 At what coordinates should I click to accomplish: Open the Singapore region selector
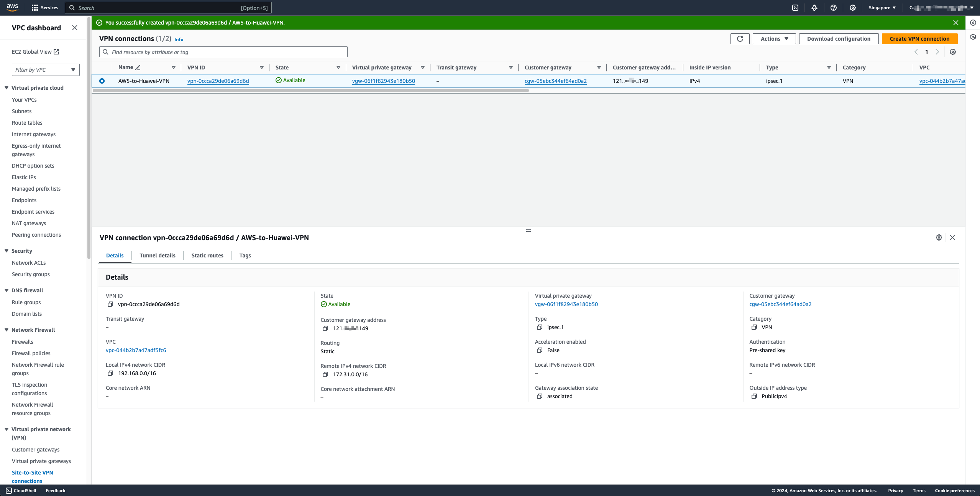pyautogui.click(x=882, y=8)
